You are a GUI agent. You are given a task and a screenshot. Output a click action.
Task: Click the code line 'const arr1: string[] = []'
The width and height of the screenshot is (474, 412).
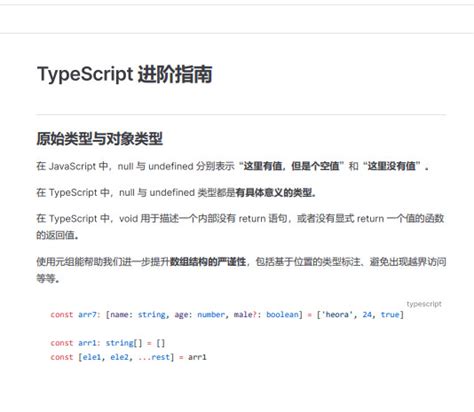click(108, 343)
